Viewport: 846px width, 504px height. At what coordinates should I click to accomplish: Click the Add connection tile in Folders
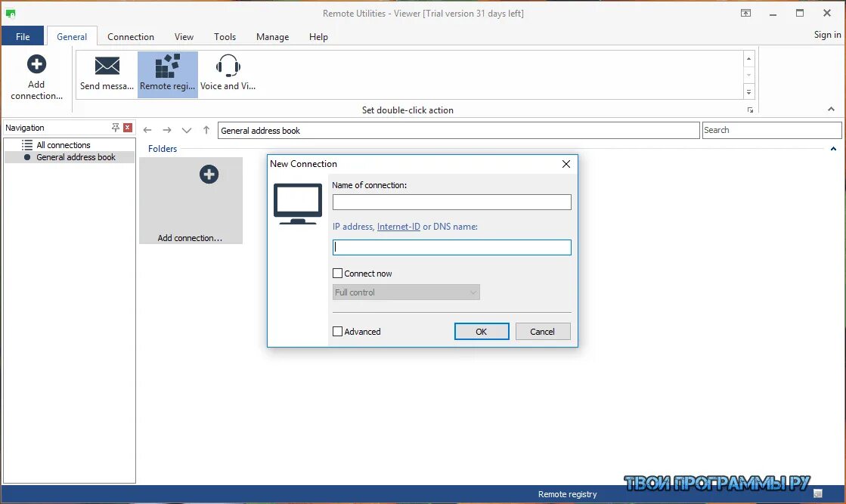tap(191, 200)
